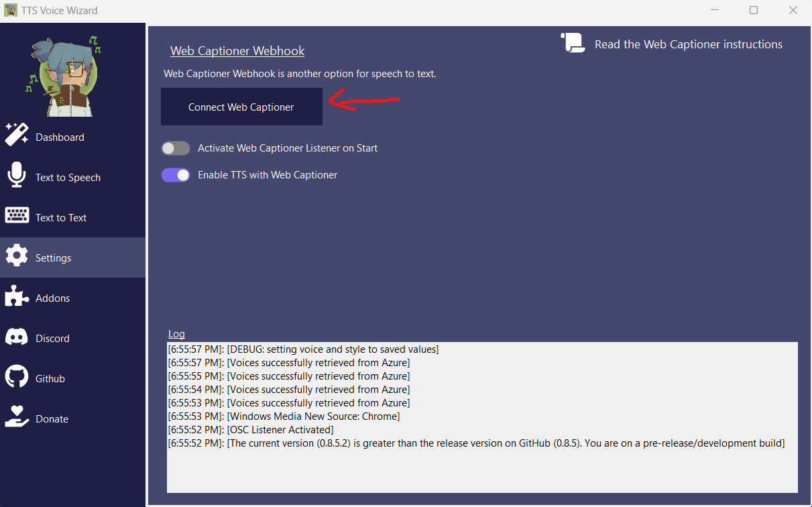Click the Connect Web Captioner button
The width and height of the screenshot is (812, 507).
[241, 107]
